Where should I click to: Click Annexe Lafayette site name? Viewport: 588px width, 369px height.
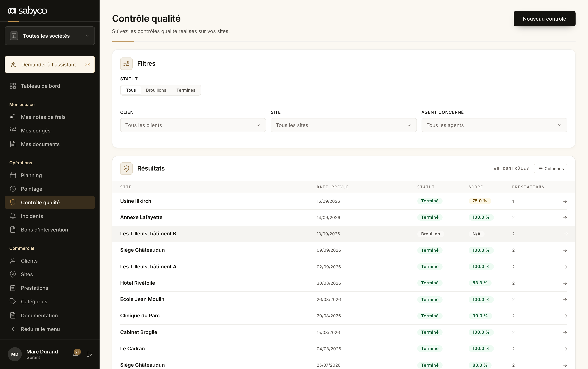141,217
